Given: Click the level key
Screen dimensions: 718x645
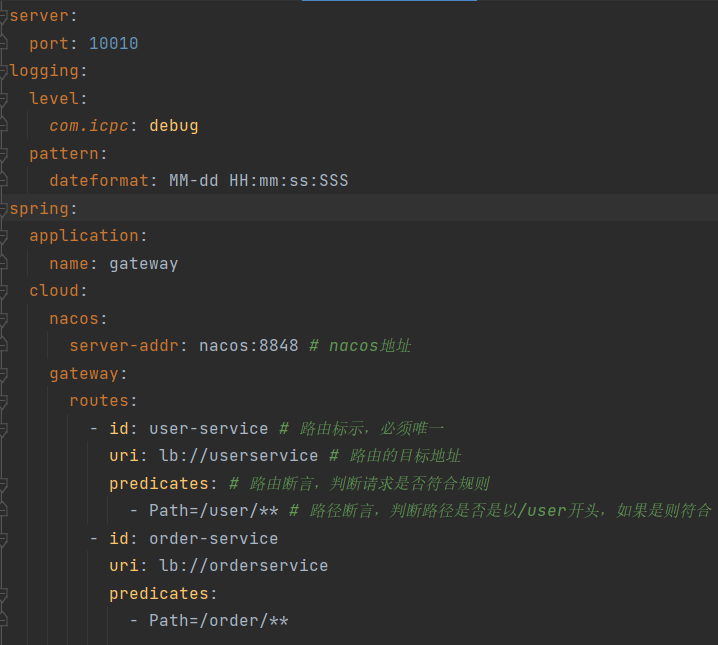Looking at the screenshot, I should [x=54, y=98].
